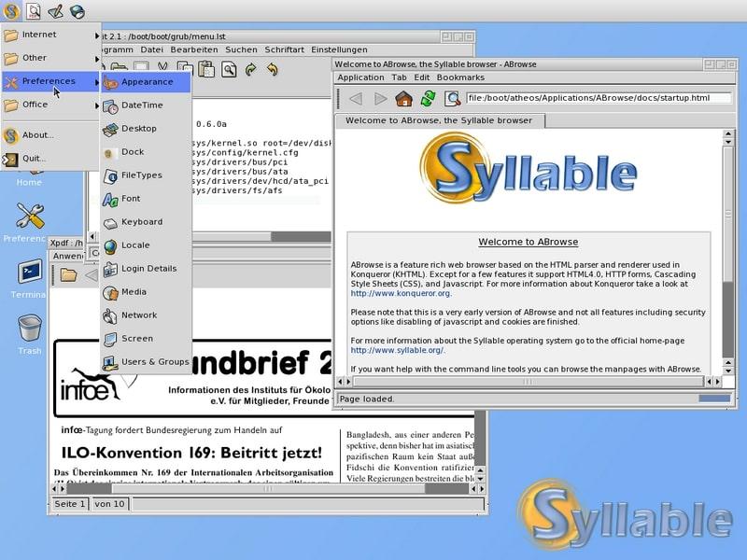The image size is (747, 560).
Task: Switch to the Welcome to ABrowse tab
Action: pyautogui.click(x=438, y=120)
